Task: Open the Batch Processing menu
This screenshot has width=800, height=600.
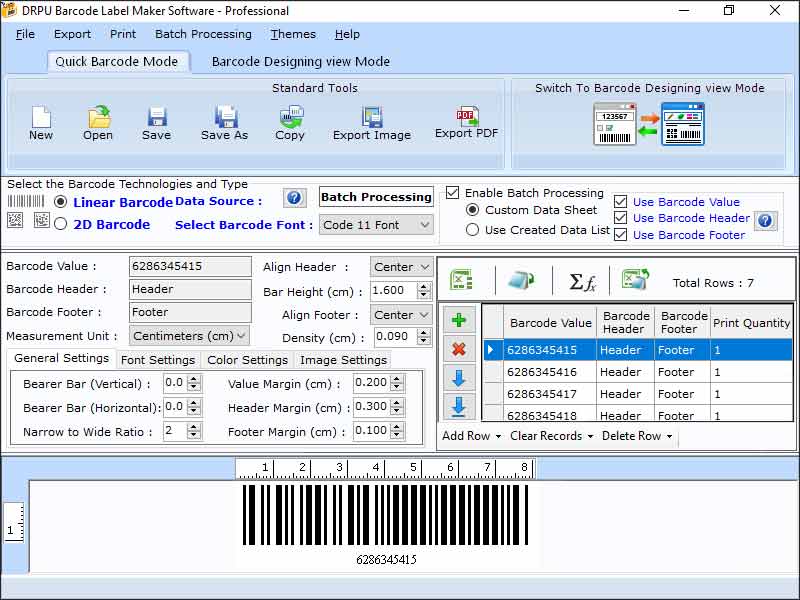Action: (203, 34)
